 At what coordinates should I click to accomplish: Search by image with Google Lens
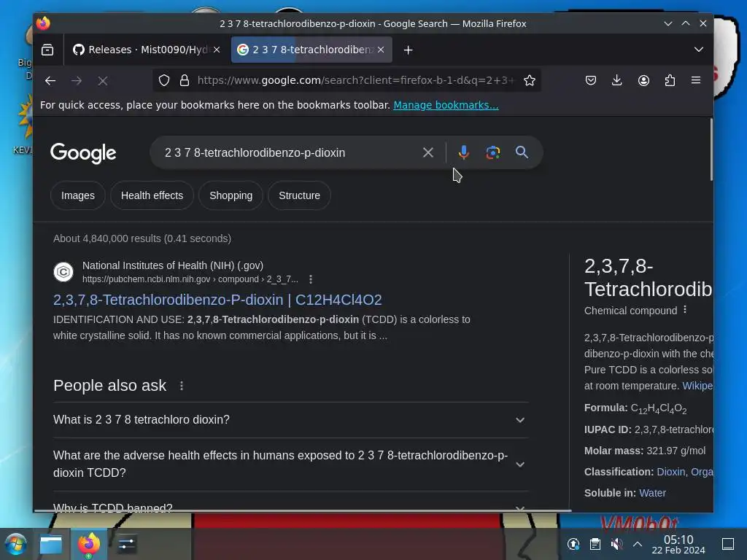pyautogui.click(x=492, y=152)
